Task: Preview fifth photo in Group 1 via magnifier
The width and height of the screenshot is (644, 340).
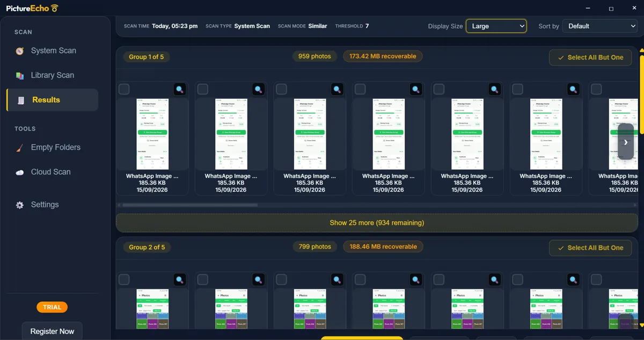Action: [495, 89]
